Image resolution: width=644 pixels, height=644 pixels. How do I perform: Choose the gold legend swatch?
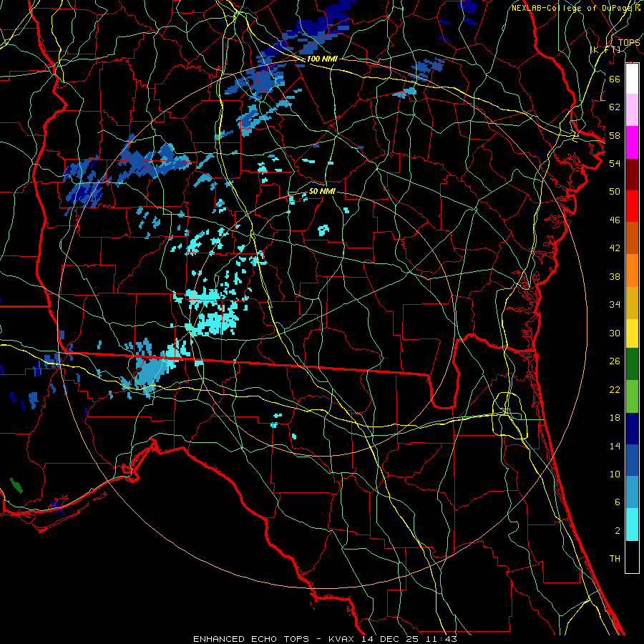click(x=632, y=302)
